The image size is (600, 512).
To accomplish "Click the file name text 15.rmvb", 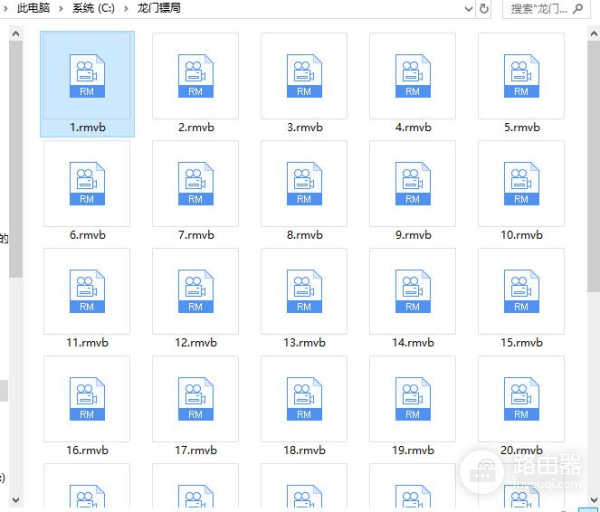I will pos(521,342).
